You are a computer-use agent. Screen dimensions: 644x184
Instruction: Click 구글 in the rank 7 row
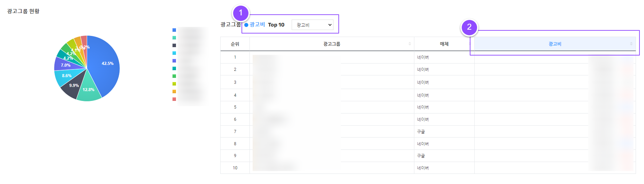tap(421, 132)
